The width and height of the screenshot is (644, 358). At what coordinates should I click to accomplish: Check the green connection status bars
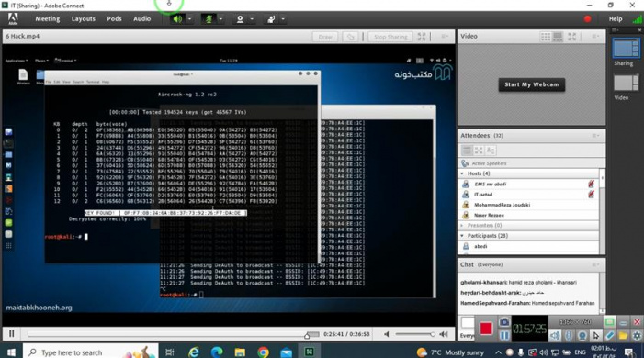pyautogui.click(x=637, y=19)
